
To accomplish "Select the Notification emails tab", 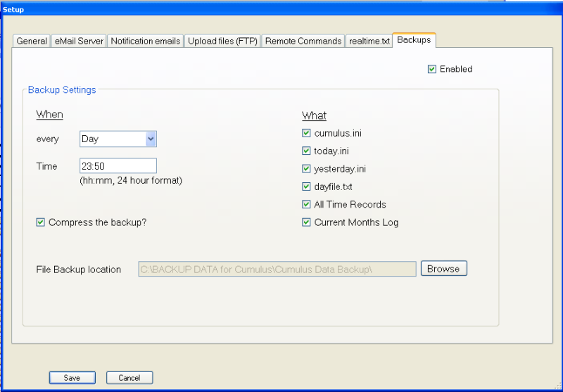I will coord(145,41).
